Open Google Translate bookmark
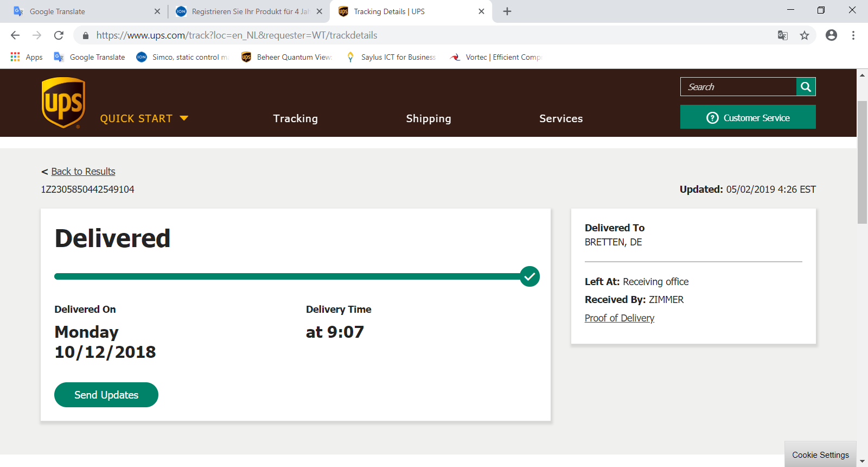Viewport: 868px width, 467px height. (x=90, y=57)
